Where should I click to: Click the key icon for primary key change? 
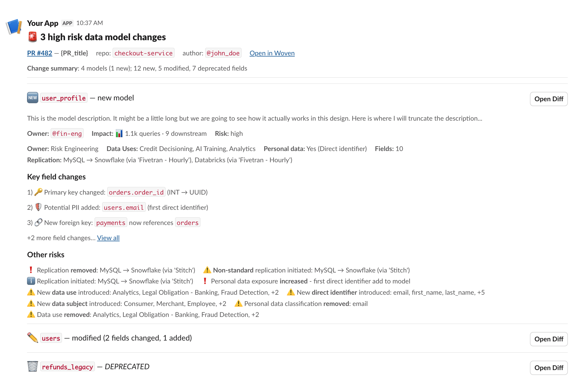coord(39,192)
